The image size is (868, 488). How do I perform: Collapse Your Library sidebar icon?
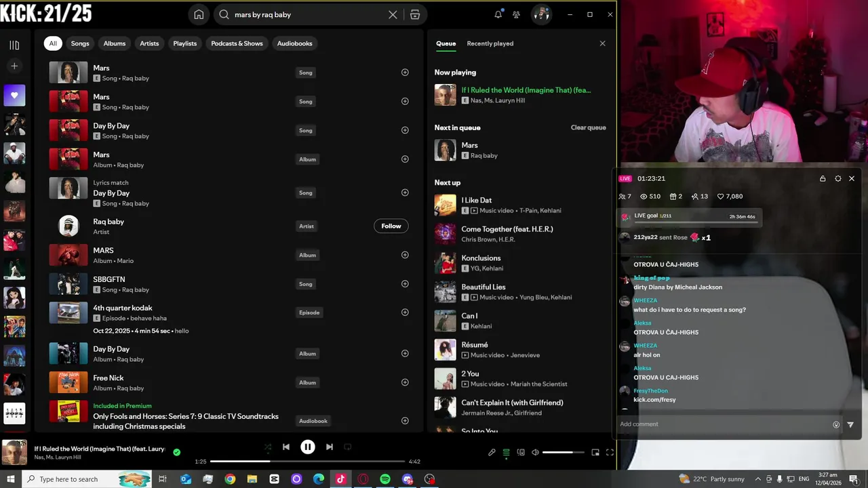tap(14, 45)
